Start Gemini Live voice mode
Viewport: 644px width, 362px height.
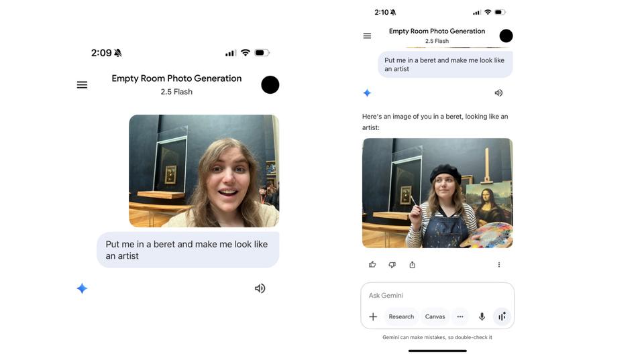501,316
